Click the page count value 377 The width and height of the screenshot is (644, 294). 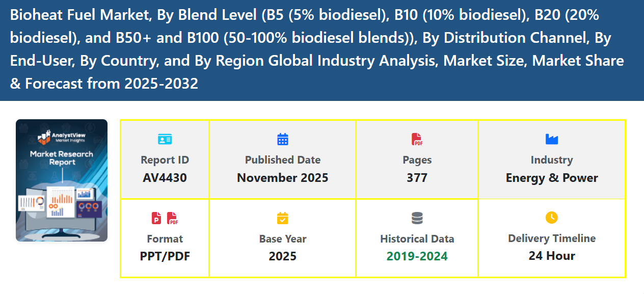417,178
